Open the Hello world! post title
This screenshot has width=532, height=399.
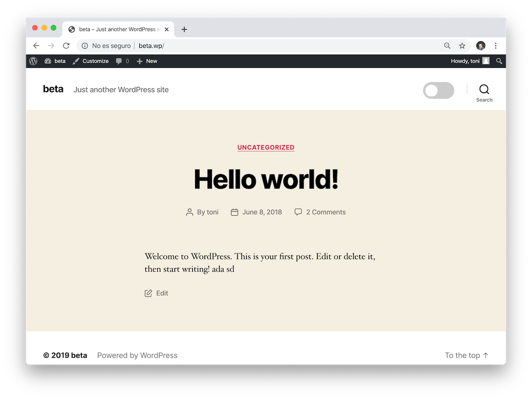(266, 179)
